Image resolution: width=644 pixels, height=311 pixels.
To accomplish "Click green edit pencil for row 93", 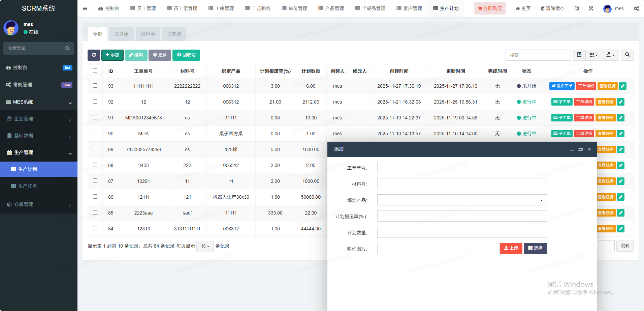I will point(623,86).
